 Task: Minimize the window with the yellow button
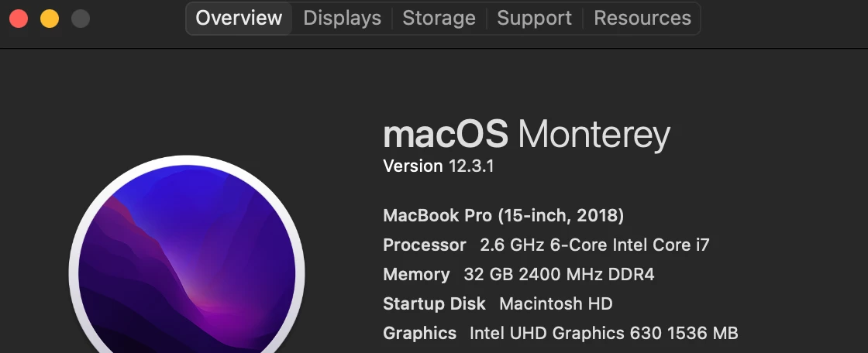click(x=50, y=18)
